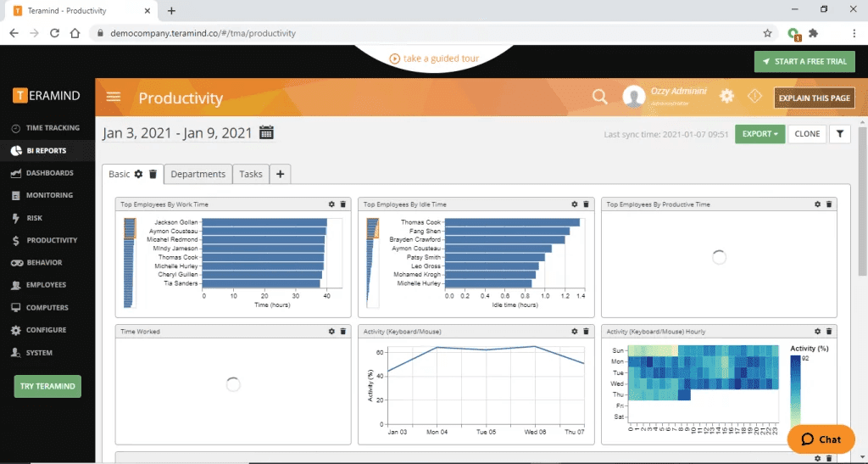Click Start a Free Trial button
Image resolution: width=868 pixels, height=464 pixels.
(x=804, y=61)
